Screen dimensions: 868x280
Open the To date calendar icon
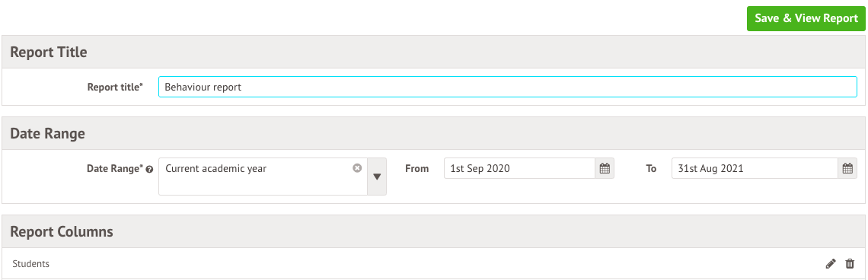[847, 168]
